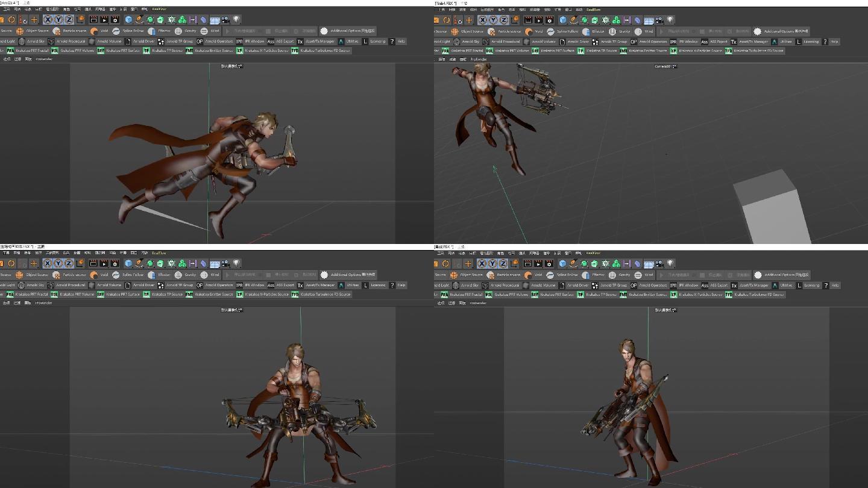Open the RealFlow menu in leaping-character window

click(x=159, y=10)
